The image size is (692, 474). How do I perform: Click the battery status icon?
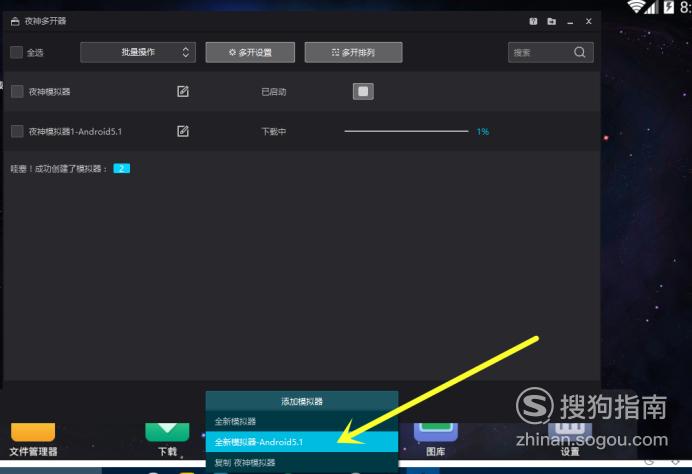coord(669,7)
